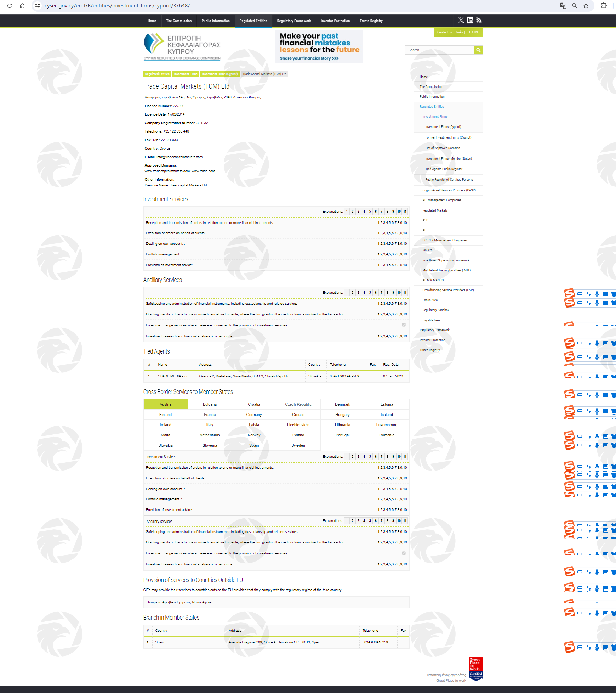Open The Commission top menu
616x693 pixels.
[179, 21]
